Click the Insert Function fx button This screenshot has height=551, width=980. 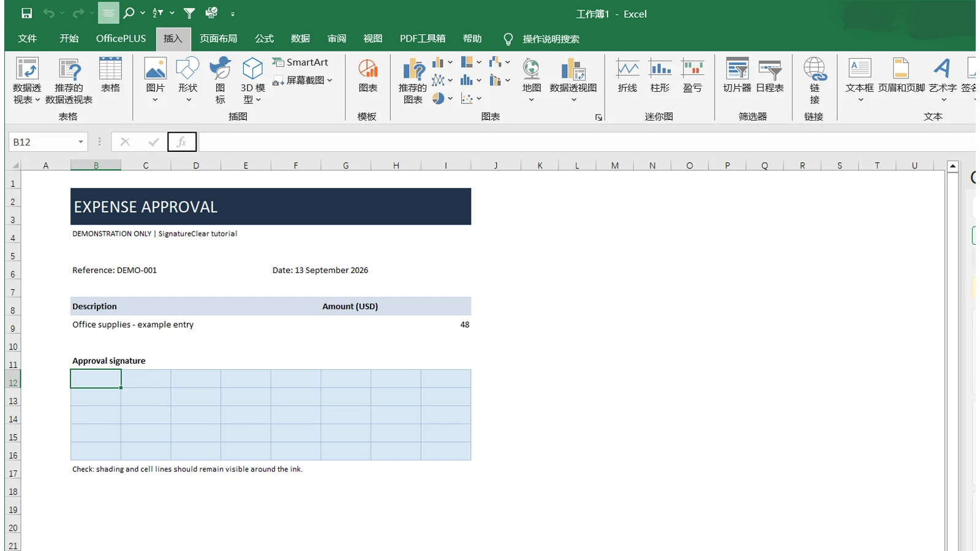click(182, 142)
